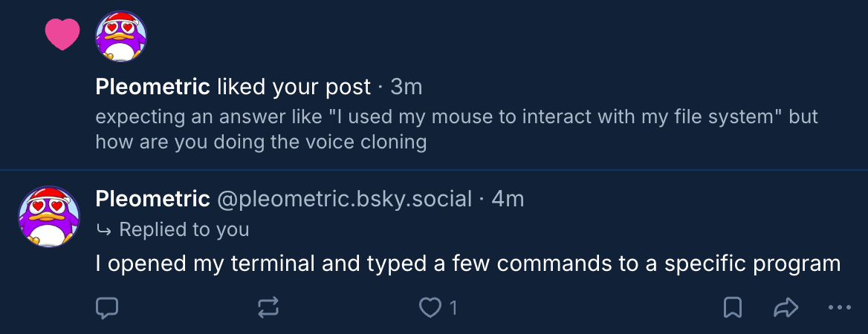
Task: Click the pink heart like-notification icon
Action: [62, 35]
